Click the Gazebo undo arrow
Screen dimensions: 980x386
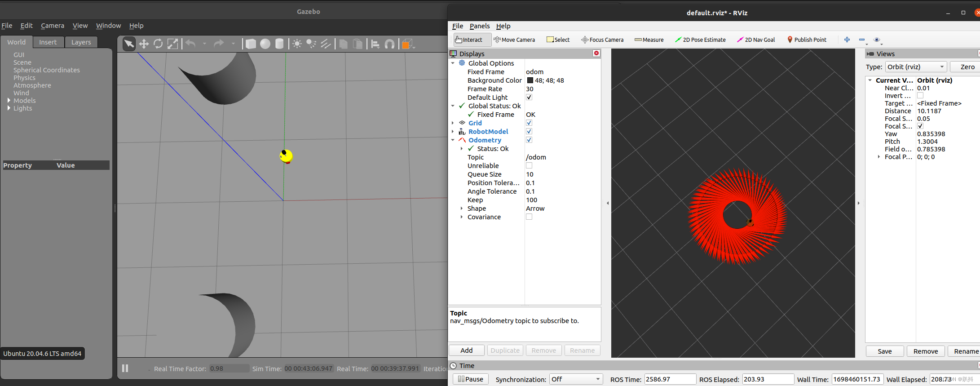190,44
